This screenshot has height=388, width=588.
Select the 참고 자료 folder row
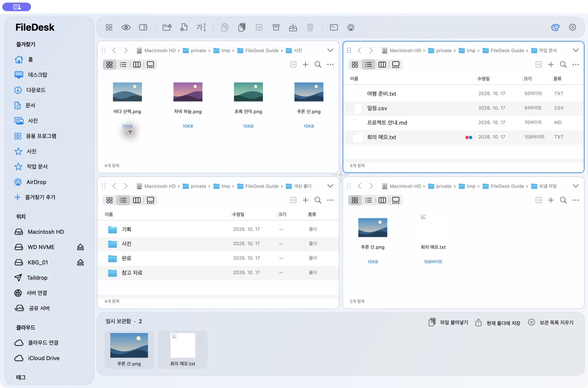pos(218,273)
